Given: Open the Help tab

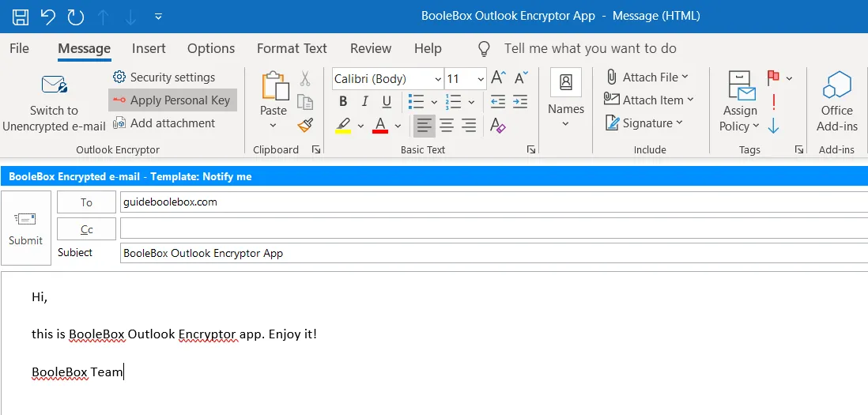Looking at the screenshot, I should pos(428,49).
